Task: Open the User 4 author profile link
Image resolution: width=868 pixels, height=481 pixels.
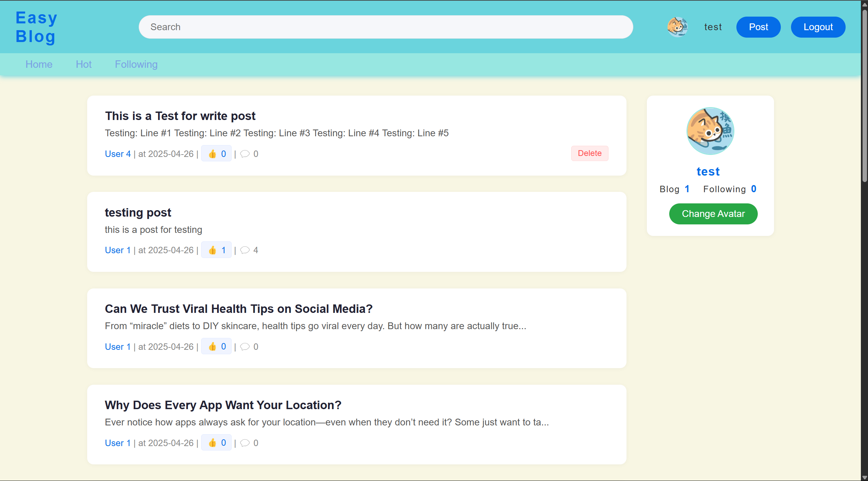Action: pos(117,154)
